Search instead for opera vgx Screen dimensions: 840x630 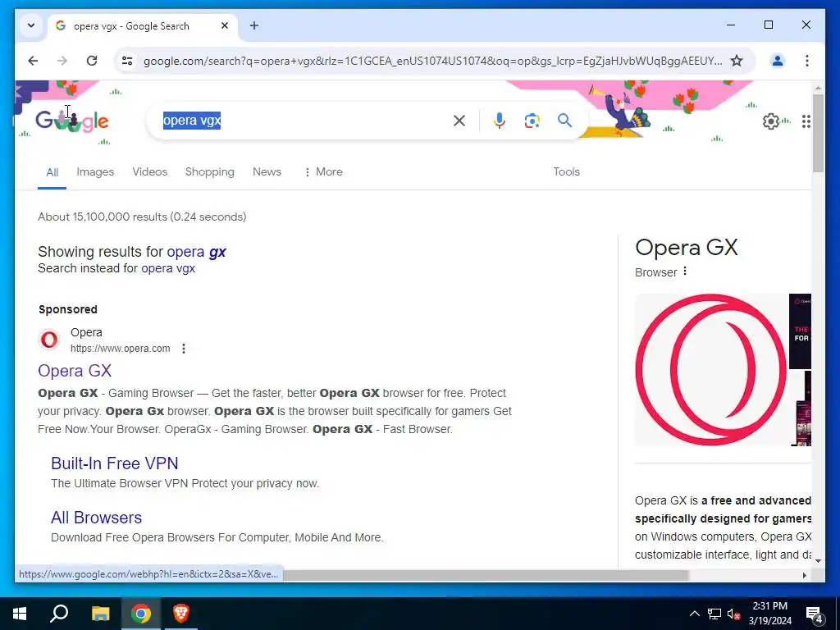coord(168,268)
